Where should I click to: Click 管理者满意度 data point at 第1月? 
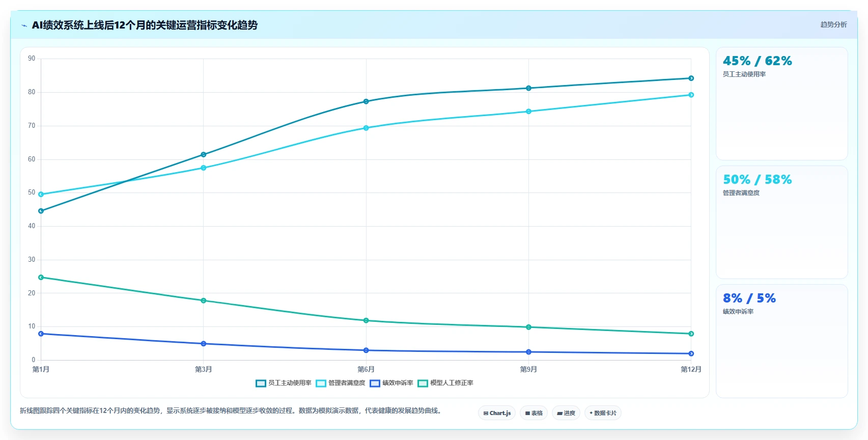(41, 194)
